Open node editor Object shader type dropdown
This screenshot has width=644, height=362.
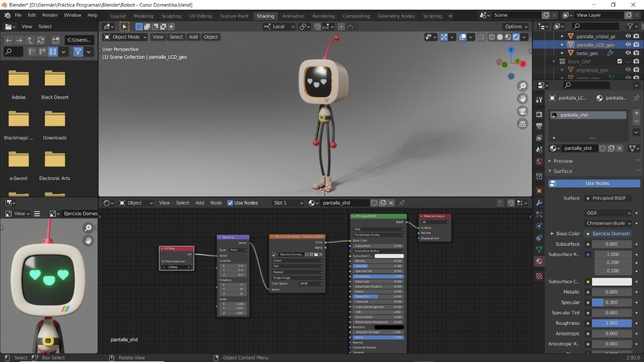click(136, 203)
